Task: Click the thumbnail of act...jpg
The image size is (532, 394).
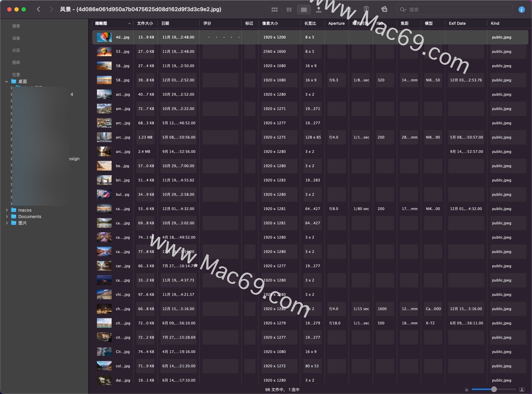Action: [x=104, y=94]
